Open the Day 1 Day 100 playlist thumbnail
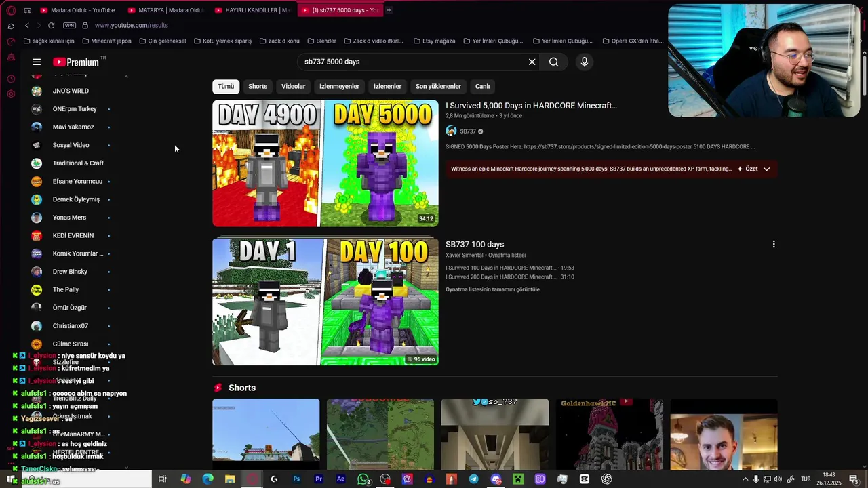This screenshot has height=488, width=868. (x=325, y=302)
